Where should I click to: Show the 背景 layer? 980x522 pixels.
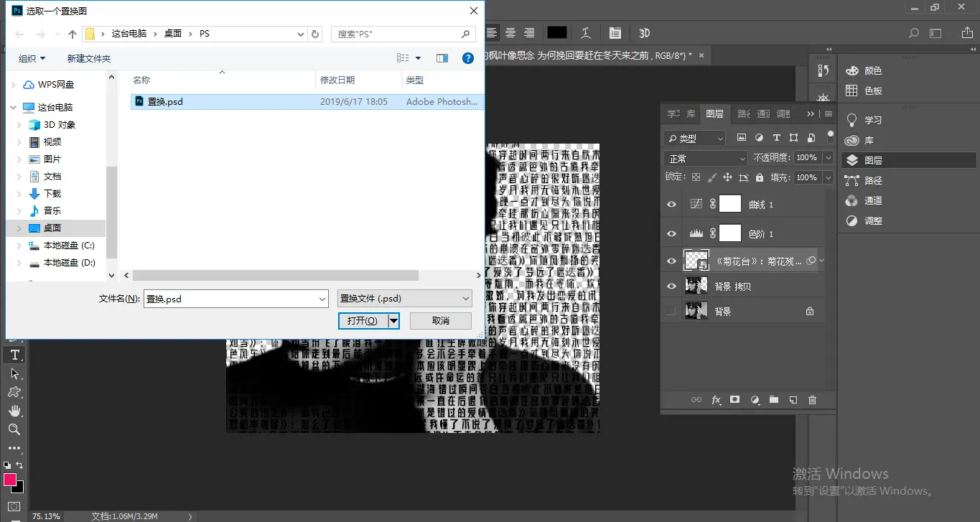point(671,312)
